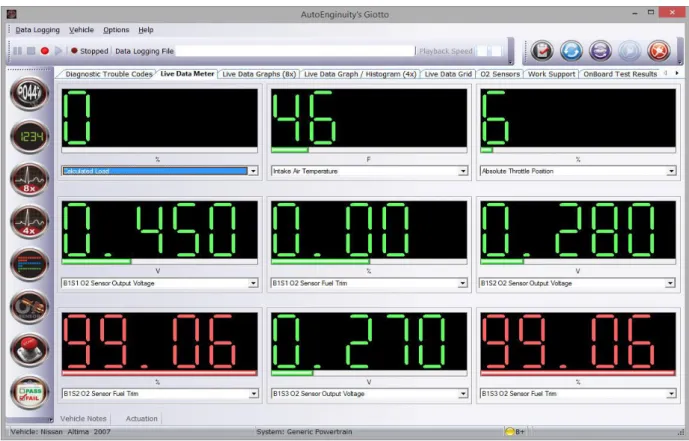Click the 46 F intake temperature meter display
This screenshot has height=441, width=689.
369,118
